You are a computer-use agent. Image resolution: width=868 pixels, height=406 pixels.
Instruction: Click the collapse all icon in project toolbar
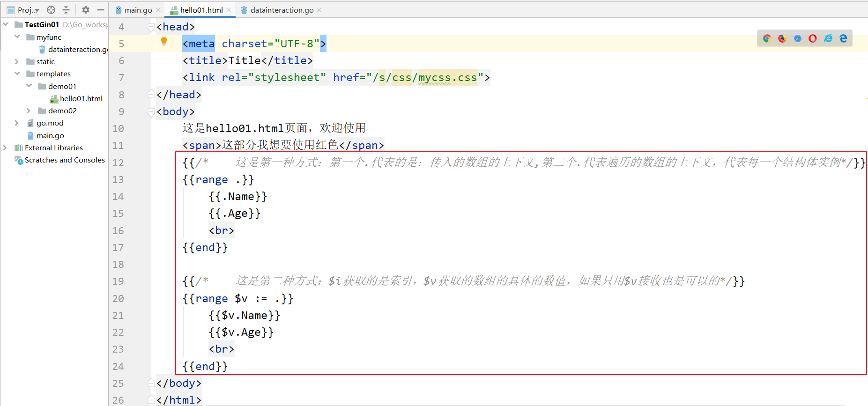pos(66,10)
